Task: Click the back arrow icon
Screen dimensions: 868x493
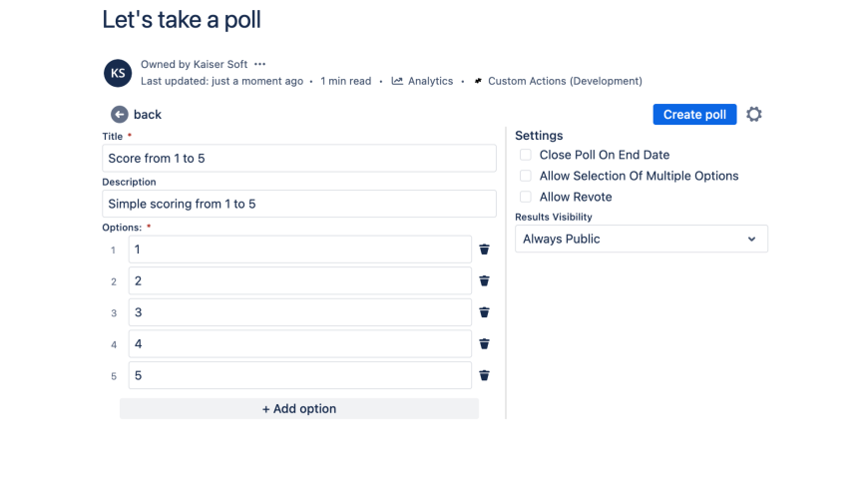Action: [120, 115]
